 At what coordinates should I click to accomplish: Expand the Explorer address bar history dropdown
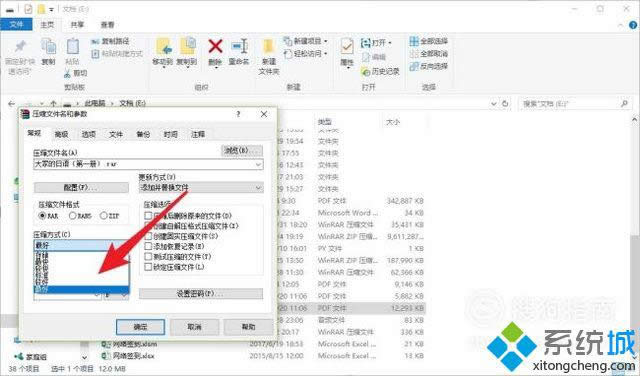(x=494, y=104)
